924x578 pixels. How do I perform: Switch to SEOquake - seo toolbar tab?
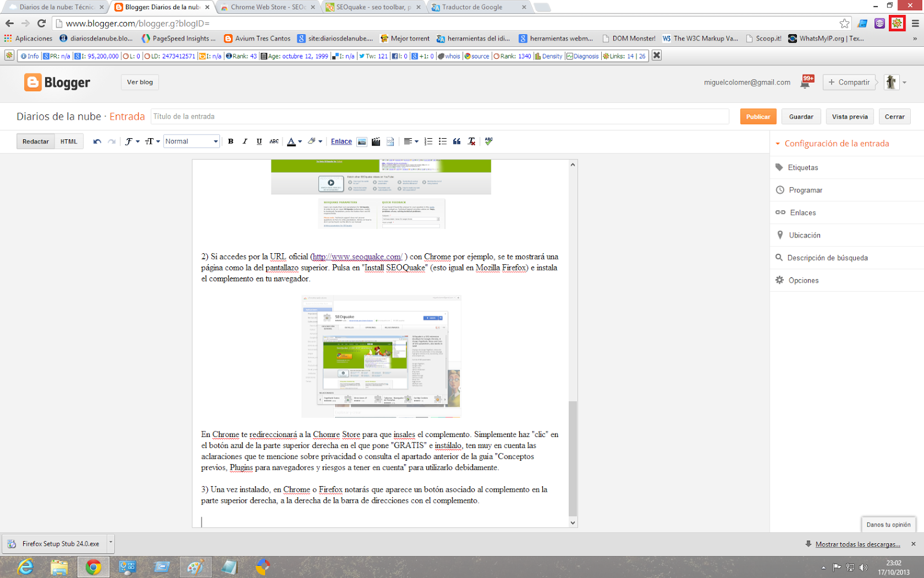pos(373,7)
